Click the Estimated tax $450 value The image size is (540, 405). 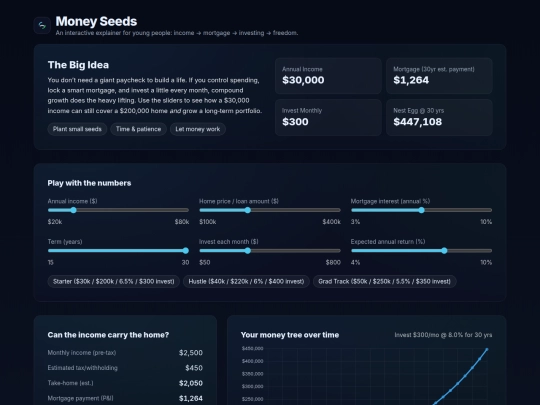tap(194, 368)
